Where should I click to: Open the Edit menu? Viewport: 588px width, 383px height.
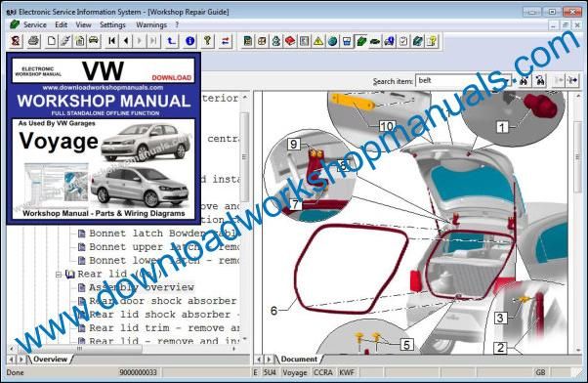62,24
